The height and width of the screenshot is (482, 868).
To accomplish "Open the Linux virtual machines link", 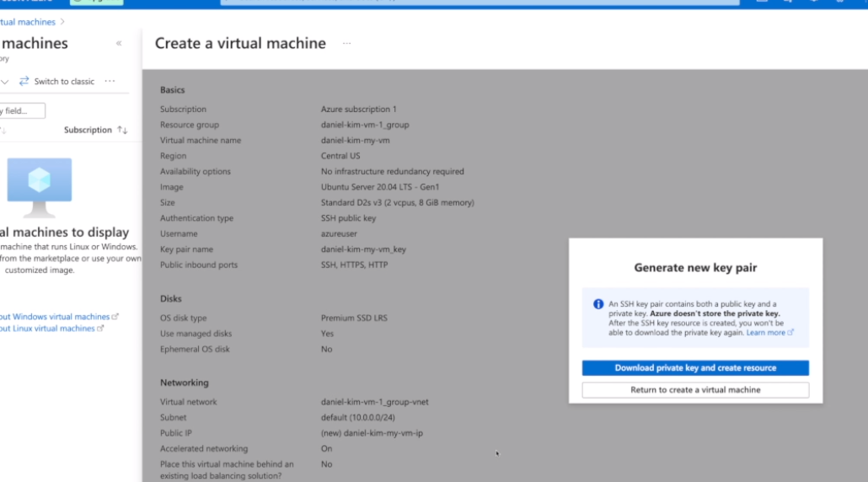I will (47, 329).
